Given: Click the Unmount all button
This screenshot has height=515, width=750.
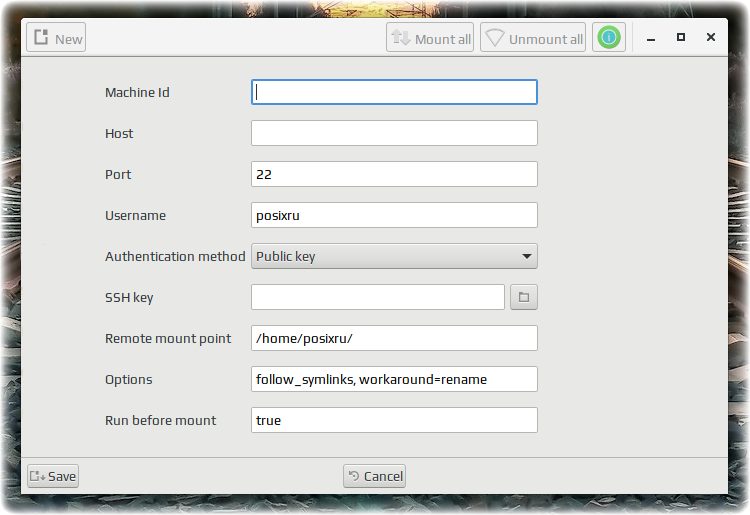Looking at the screenshot, I should [x=533, y=37].
